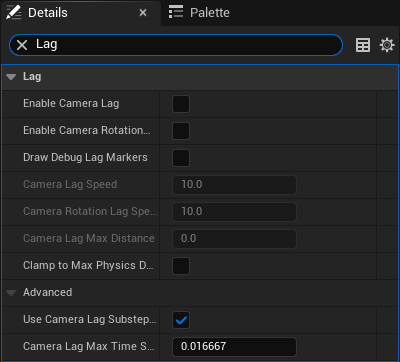
Task: Click Camera Rotation Lag Speed value field
Action: tap(234, 212)
